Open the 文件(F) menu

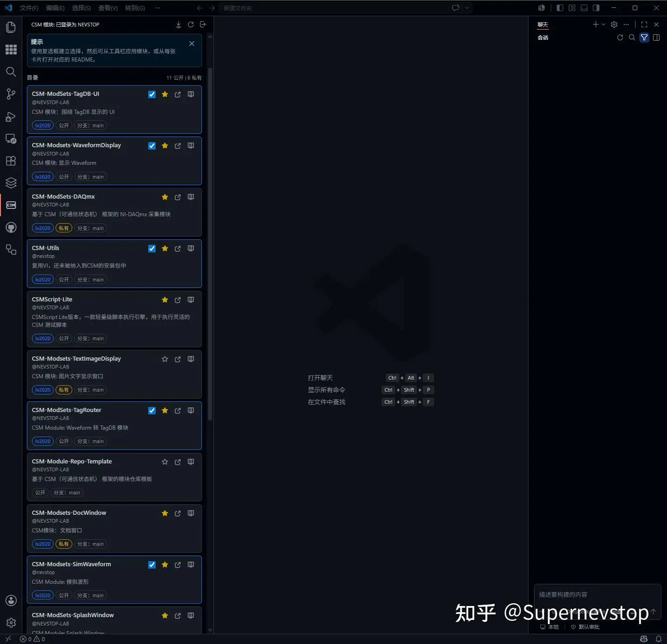pos(29,8)
